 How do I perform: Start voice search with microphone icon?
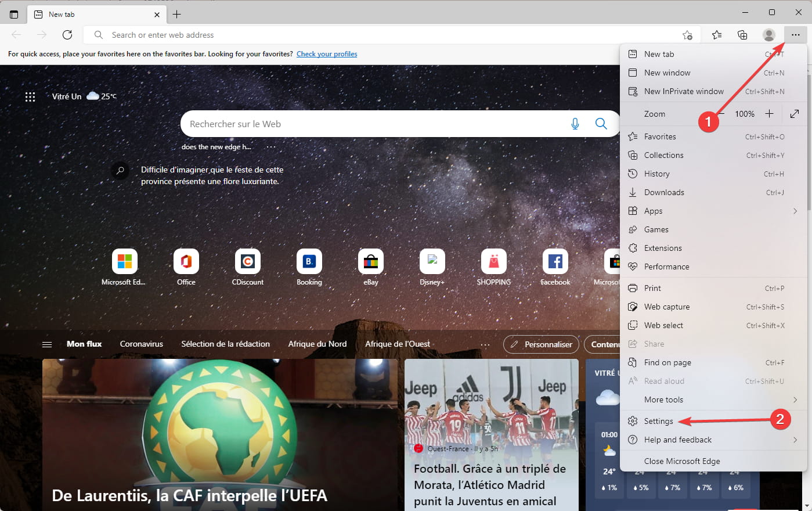pyautogui.click(x=575, y=124)
